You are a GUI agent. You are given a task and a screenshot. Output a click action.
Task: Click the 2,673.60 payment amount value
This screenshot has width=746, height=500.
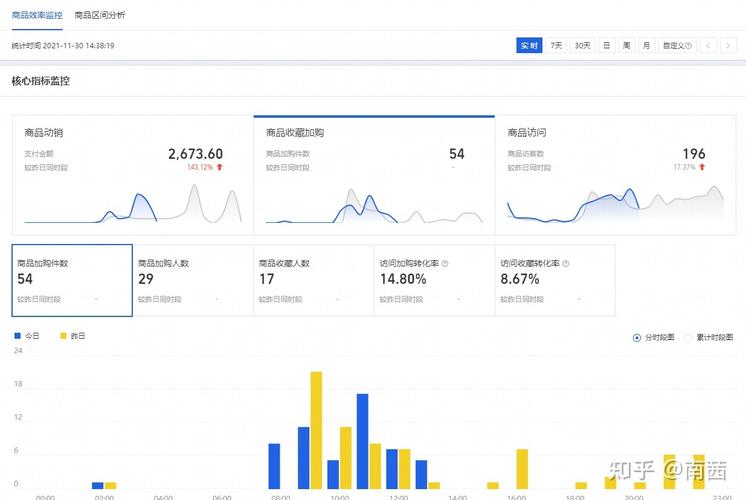tap(196, 154)
